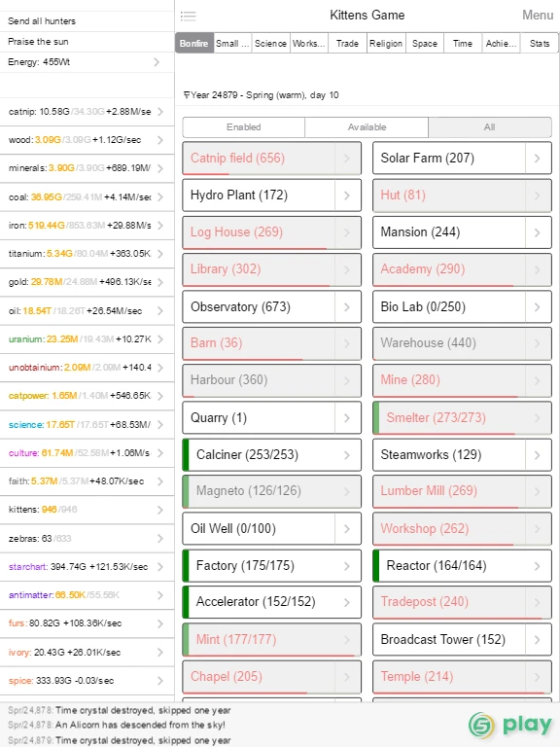Open Bio Lab chevron options
560x747 pixels.
(538, 306)
